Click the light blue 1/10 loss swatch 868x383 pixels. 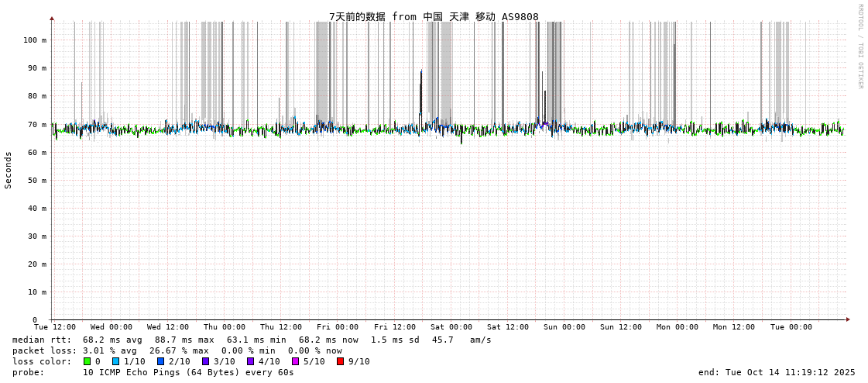pos(115,361)
